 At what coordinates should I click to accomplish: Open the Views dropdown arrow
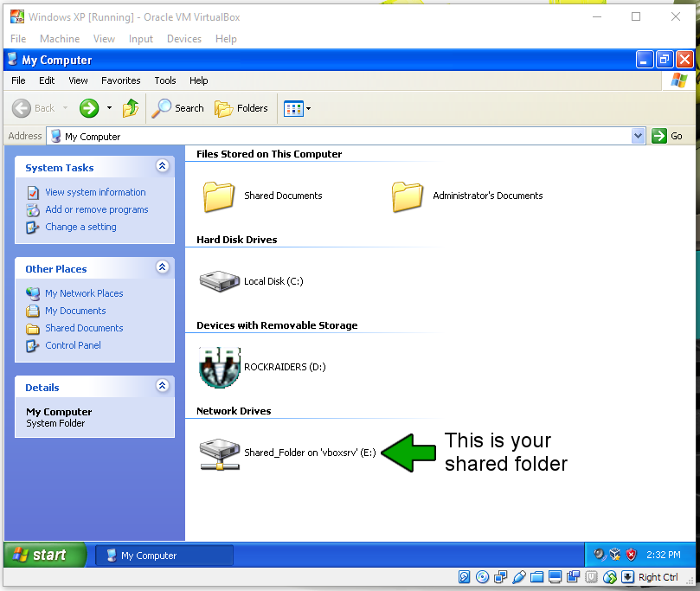click(x=309, y=108)
